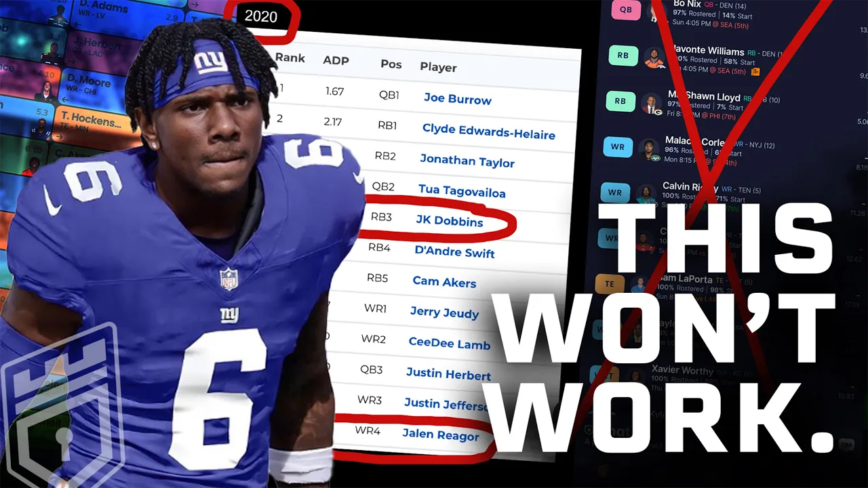The height and width of the screenshot is (488, 868).
Task: Click the WR badge beside Calvin Ridley
Action: point(614,192)
